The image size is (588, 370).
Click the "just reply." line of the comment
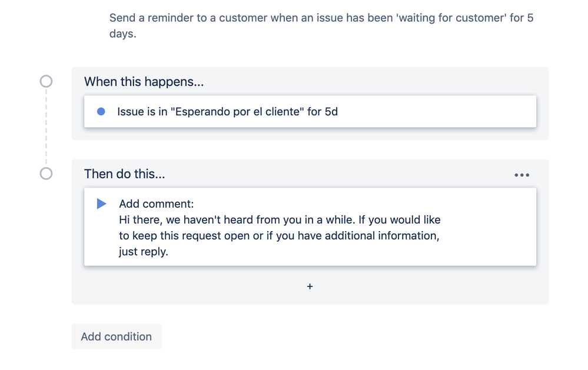144,252
